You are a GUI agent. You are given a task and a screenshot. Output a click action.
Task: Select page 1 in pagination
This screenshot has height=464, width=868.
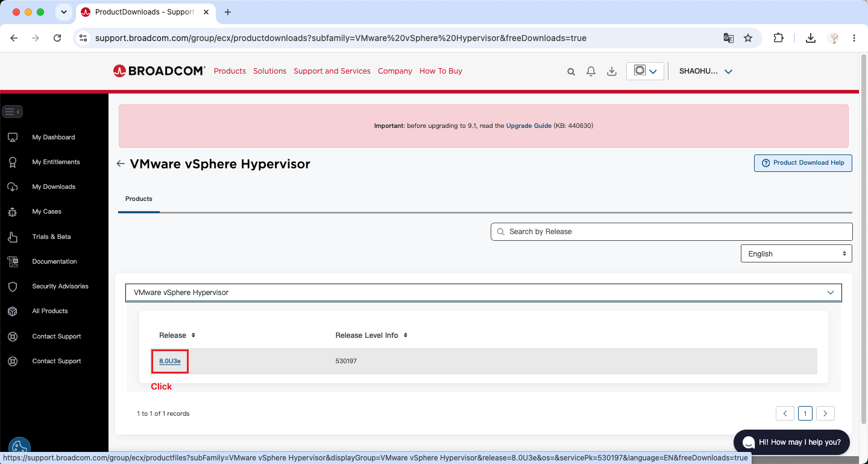tap(805, 413)
